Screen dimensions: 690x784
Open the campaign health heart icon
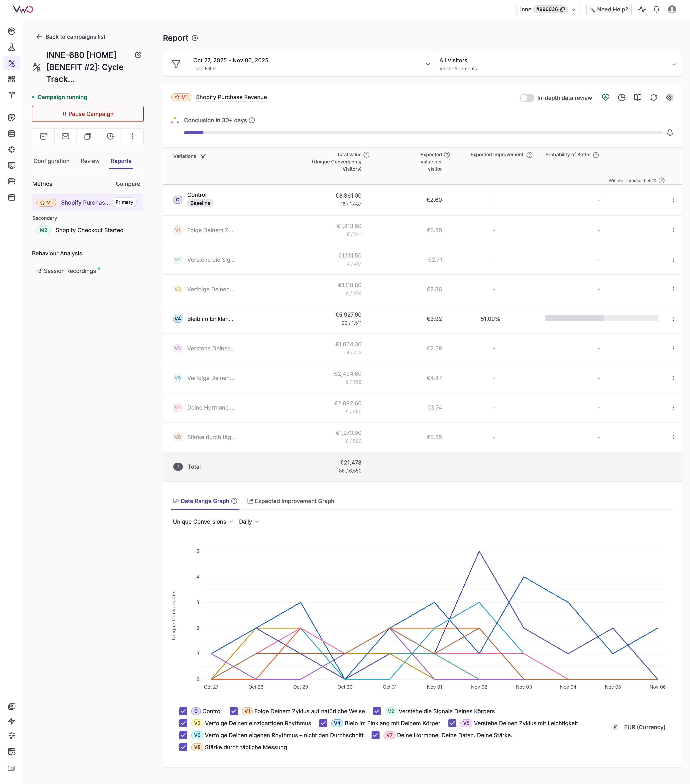tap(606, 98)
